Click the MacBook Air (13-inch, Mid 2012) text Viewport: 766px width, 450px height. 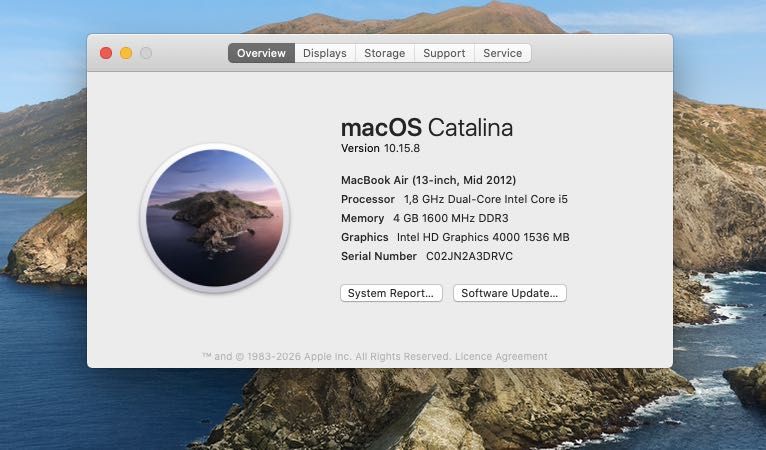[428, 180]
